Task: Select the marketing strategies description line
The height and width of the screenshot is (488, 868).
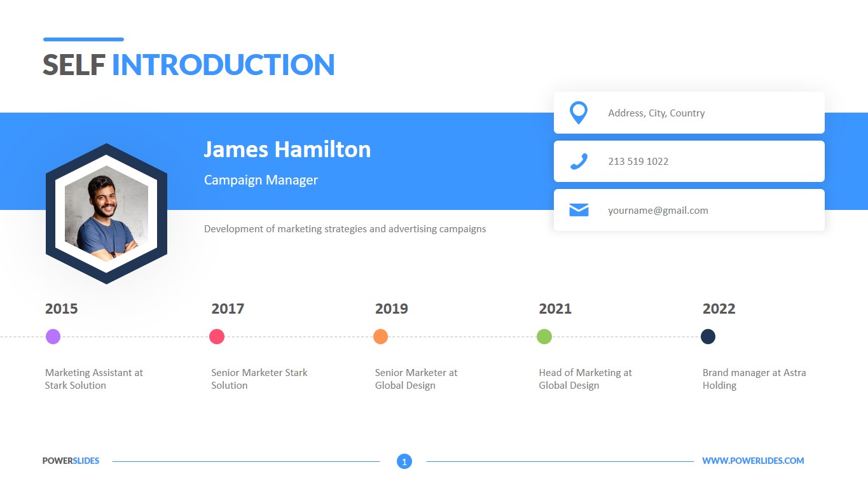Action: tap(345, 229)
